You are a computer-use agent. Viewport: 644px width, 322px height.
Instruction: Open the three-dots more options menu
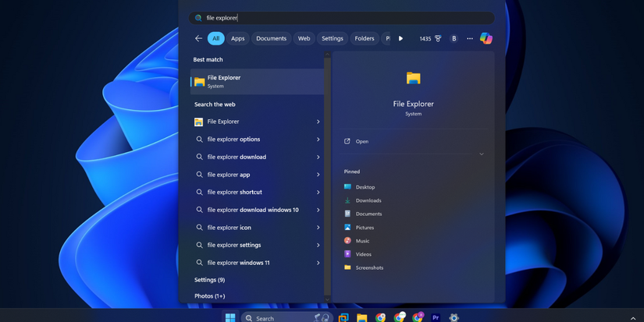[469, 38]
